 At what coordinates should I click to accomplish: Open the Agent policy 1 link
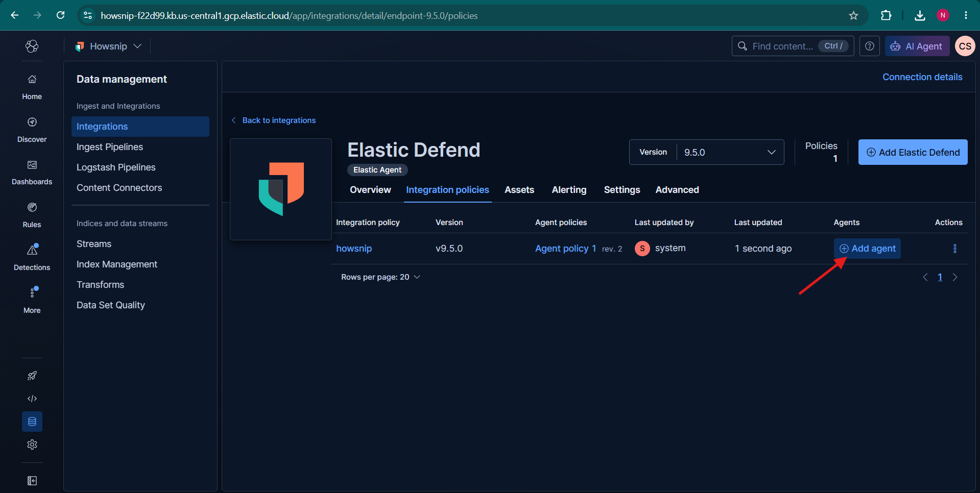click(565, 249)
